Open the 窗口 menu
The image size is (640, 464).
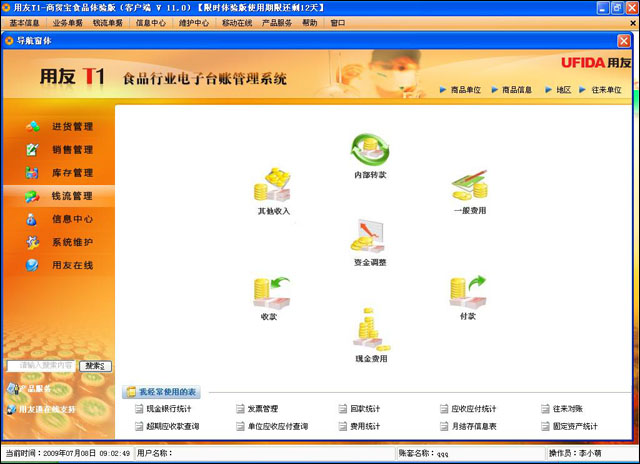(x=338, y=23)
